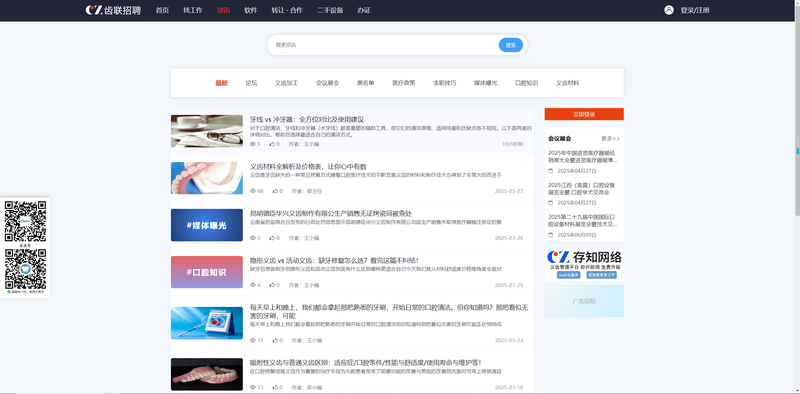Image resolution: width=800 pixels, height=394 pixels.
Task: Select the 最新 category tab
Action: click(x=221, y=83)
